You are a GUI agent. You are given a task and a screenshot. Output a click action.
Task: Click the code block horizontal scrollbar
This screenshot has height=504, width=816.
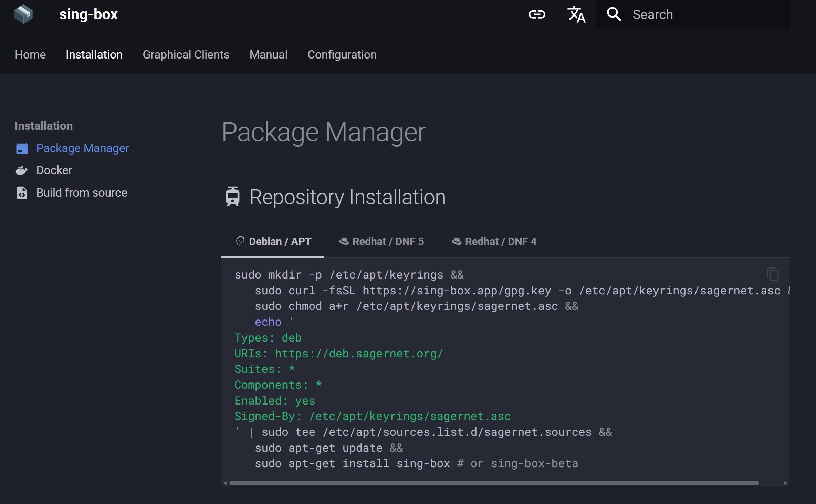pyautogui.click(x=494, y=483)
